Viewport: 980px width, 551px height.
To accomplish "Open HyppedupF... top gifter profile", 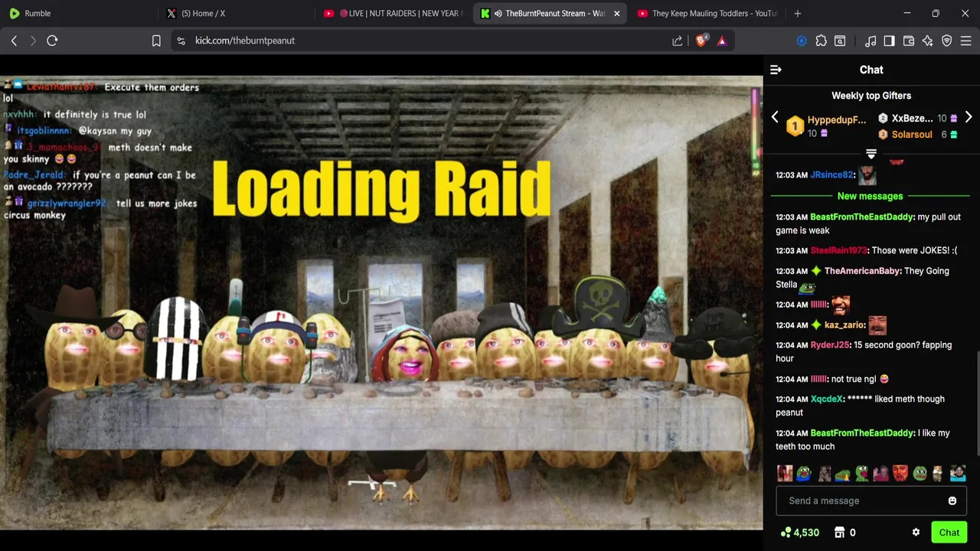I will click(x=836, y=120).
